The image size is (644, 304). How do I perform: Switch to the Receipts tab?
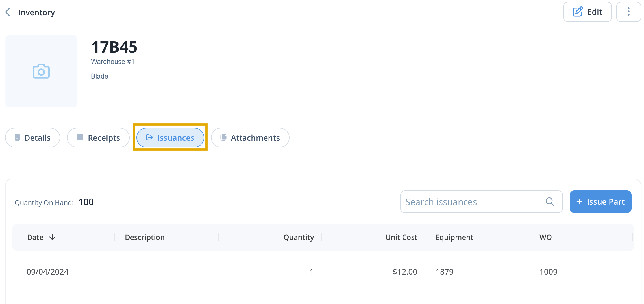98,138
